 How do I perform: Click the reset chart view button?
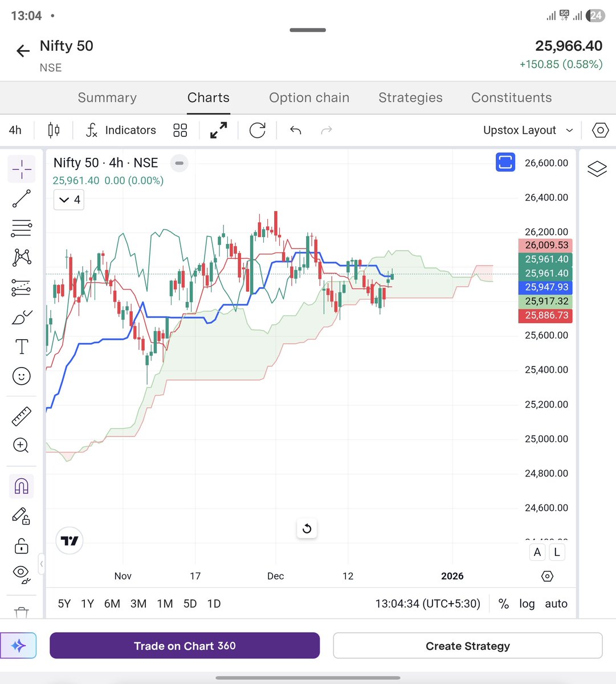pyautogui.click(x=307, y=528)
